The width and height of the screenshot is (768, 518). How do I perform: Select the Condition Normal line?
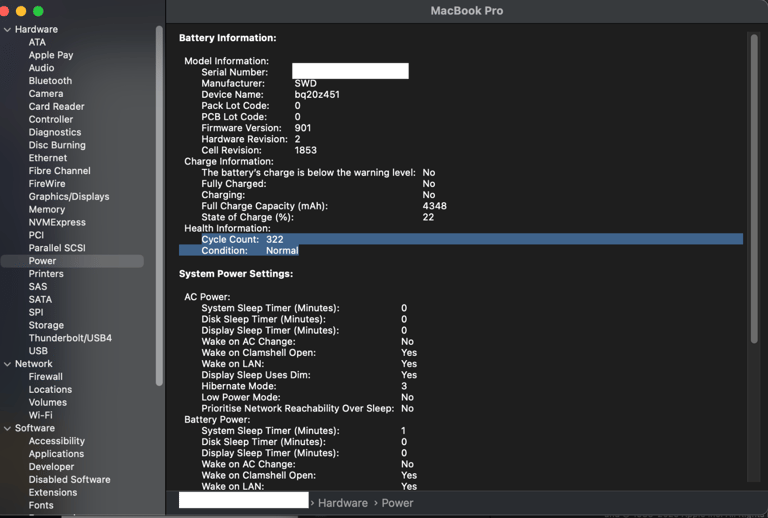(239, 251)
